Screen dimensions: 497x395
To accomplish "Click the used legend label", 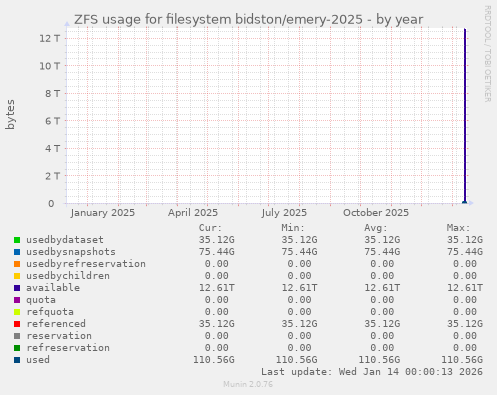I will pyautogui.click(x=38, y=360).
